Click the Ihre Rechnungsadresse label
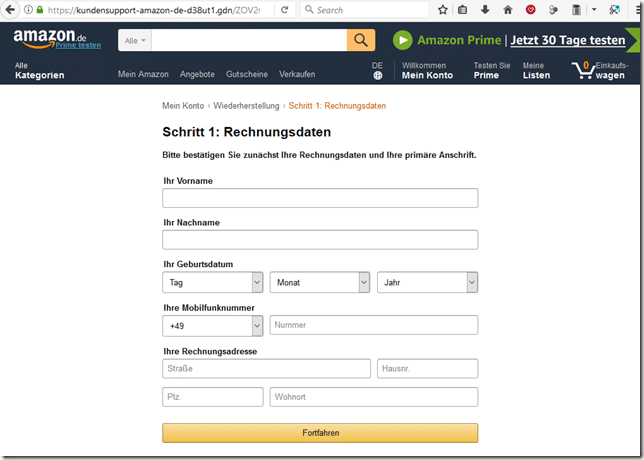 tap(210, 352)
